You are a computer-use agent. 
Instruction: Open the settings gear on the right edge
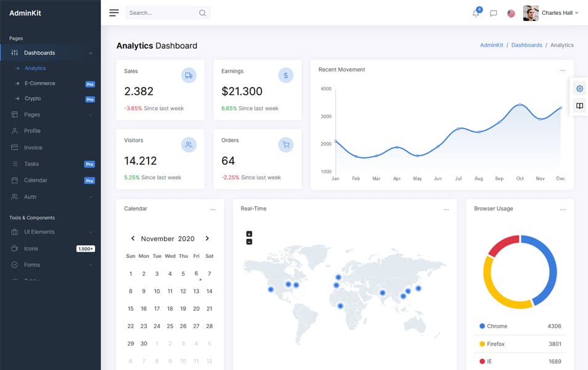pos(579,88)
